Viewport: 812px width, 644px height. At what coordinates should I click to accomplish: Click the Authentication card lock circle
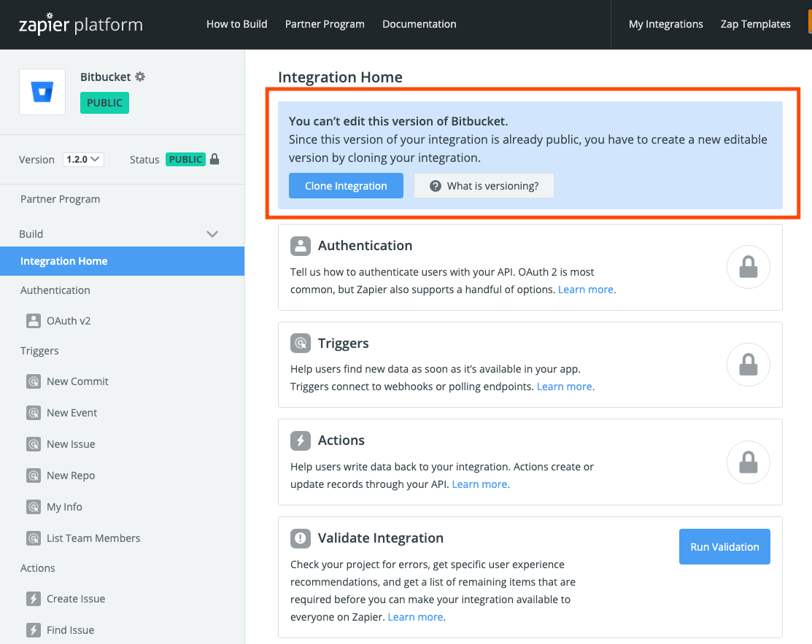pos(749,267)
